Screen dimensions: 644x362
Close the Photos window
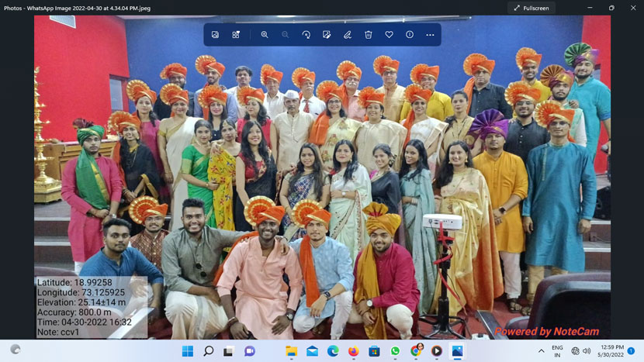pos(633,8)
